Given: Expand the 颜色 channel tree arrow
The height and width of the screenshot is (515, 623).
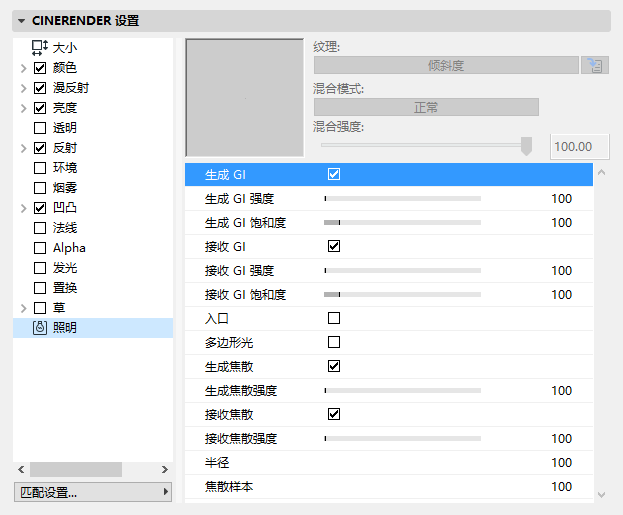Looking at the screenshot, I should pos(23,68).
